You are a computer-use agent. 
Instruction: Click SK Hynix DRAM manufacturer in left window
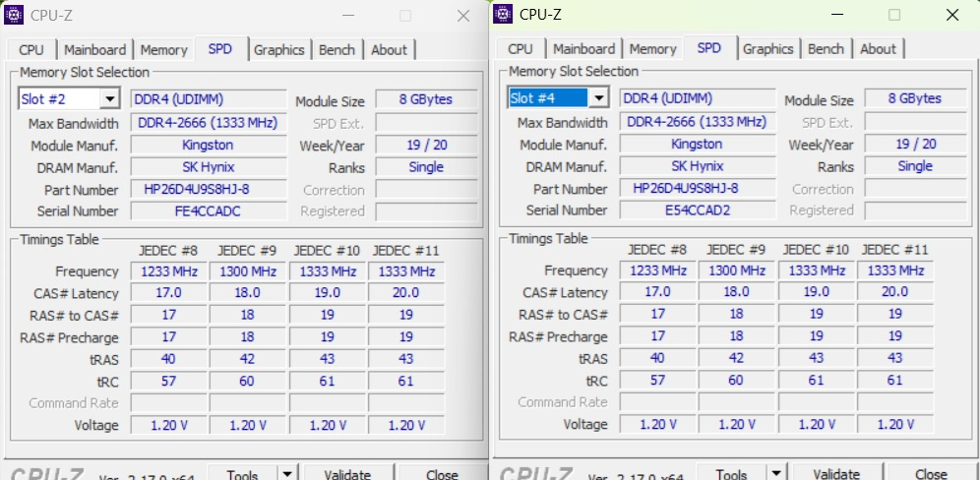pyautogui.click(x=209, y=167)
